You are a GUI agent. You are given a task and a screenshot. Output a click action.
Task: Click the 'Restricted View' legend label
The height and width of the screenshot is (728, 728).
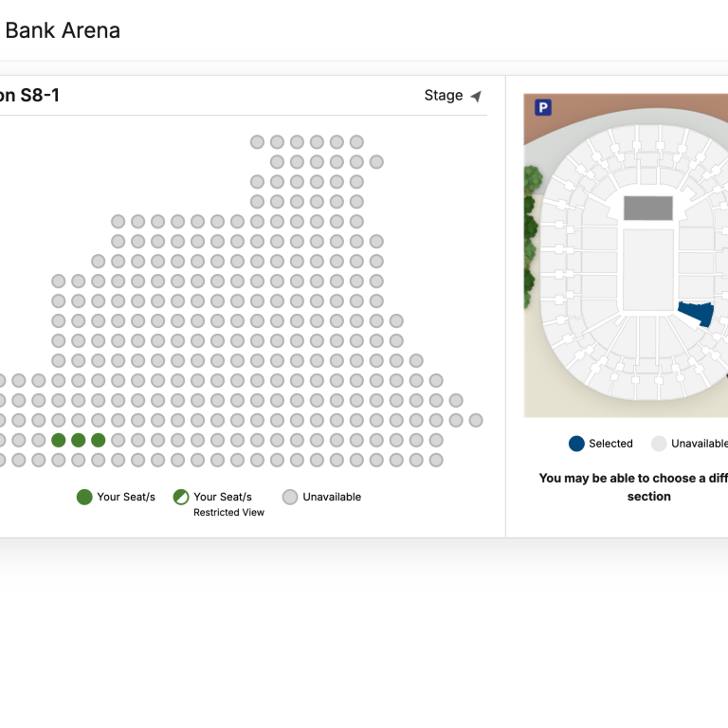pyautogui.click(x=228, y=513)
